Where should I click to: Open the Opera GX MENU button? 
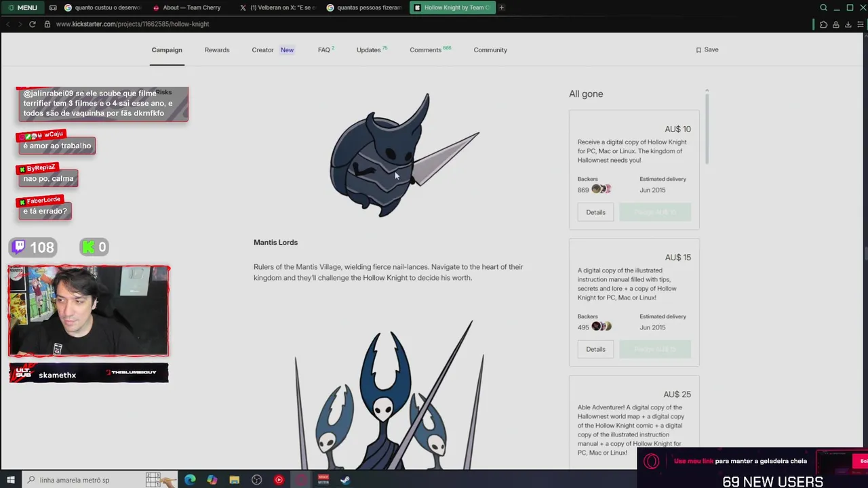23,7
